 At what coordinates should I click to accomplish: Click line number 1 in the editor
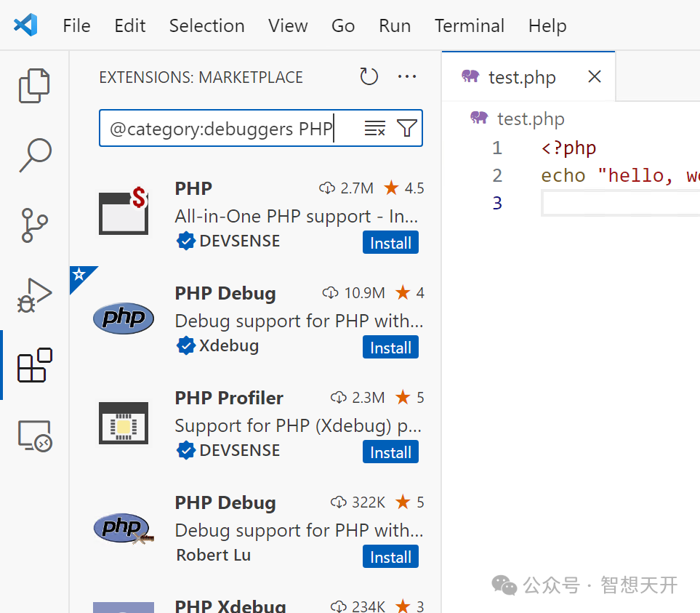tap(497, 148)
